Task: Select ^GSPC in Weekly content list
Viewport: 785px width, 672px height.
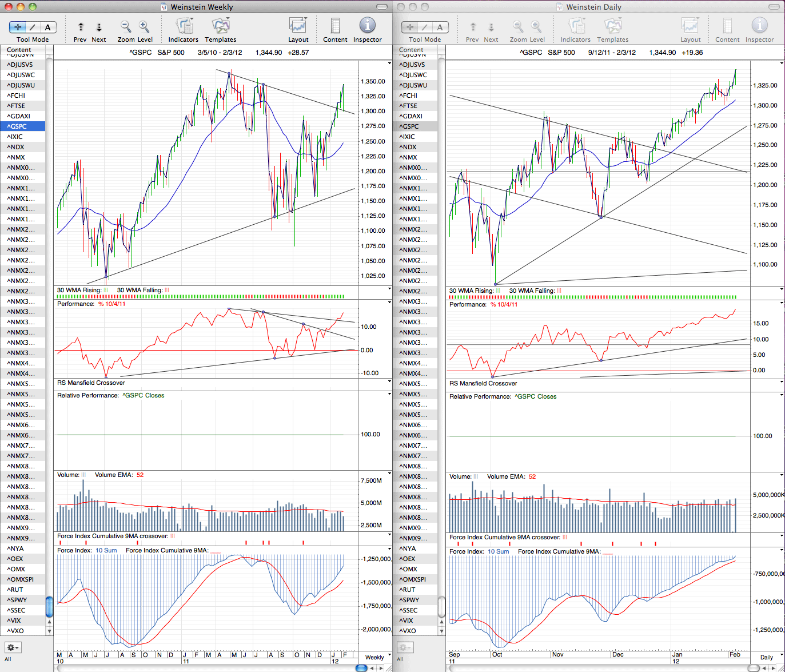Action: click(23, 126)
